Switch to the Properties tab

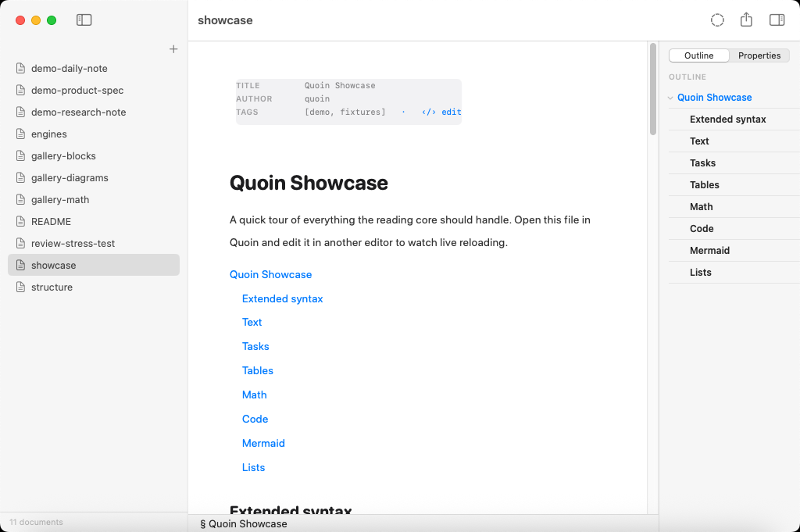coord(759,55)
